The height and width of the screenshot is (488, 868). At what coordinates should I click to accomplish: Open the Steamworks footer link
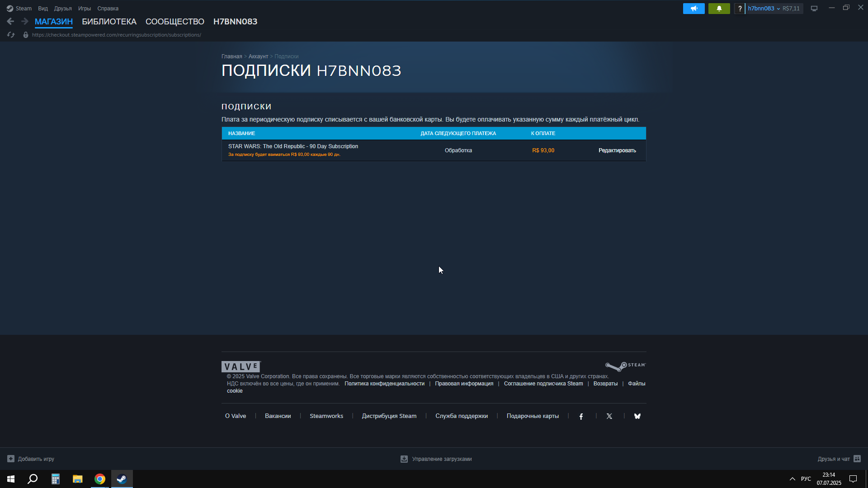326,416
